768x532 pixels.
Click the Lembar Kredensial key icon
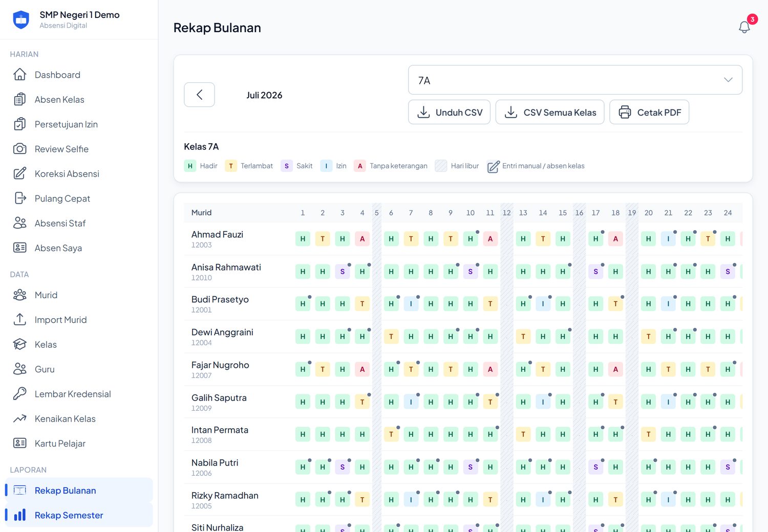coord(20,394)
